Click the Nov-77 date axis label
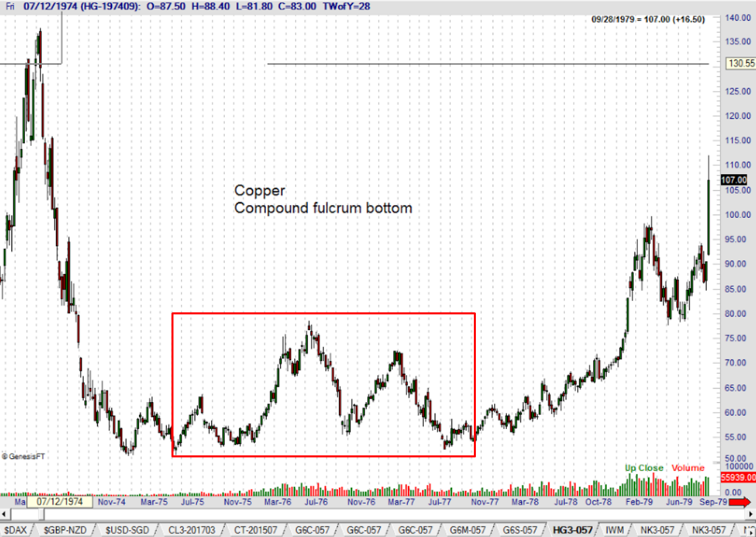Viewport: 756px width, 537px height. coord(485,502)
